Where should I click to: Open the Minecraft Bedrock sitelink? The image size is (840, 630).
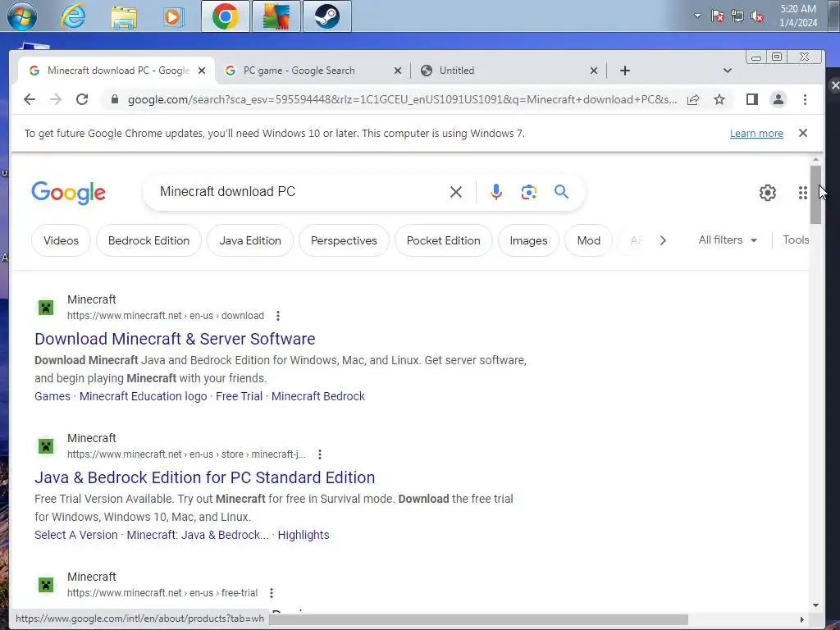(x=318, y=396)
